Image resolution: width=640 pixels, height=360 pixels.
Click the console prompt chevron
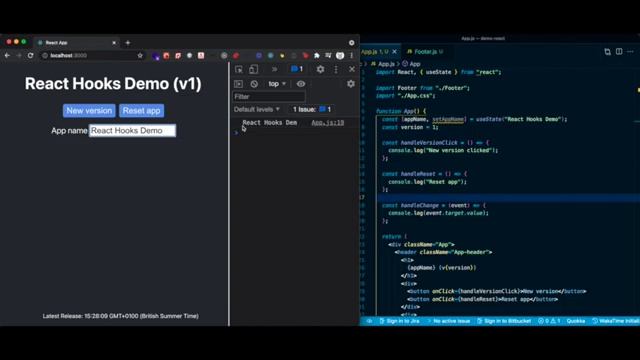point(236,133)
